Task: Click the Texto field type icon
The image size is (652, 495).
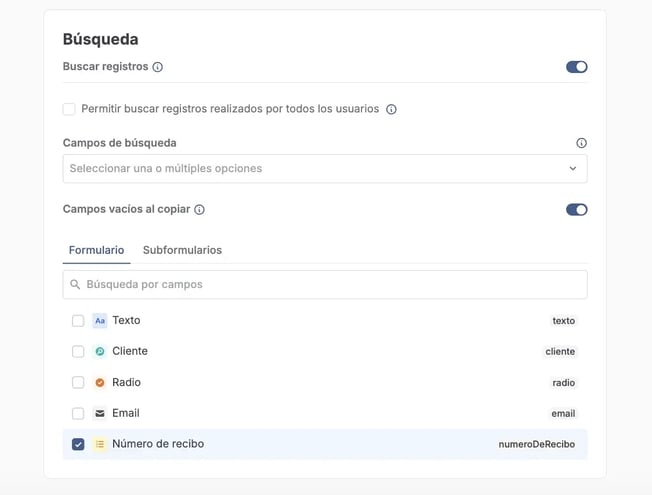Action: tap(100, 321)
